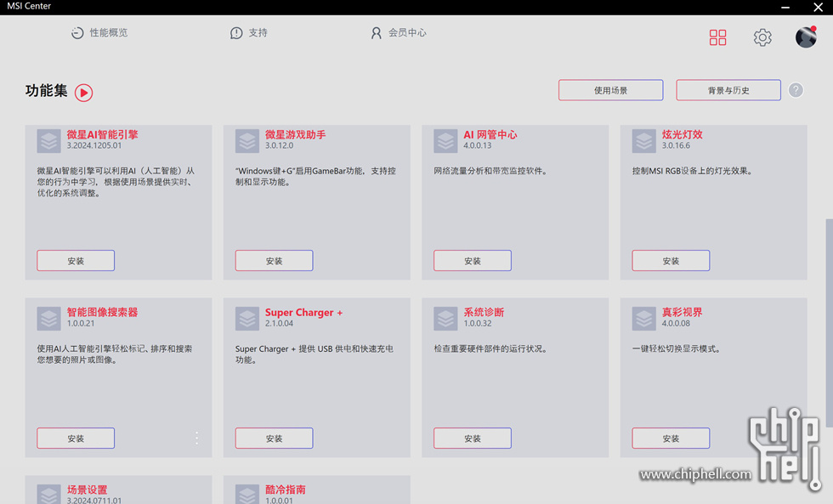Click the Super Charger + package icon

247,319
